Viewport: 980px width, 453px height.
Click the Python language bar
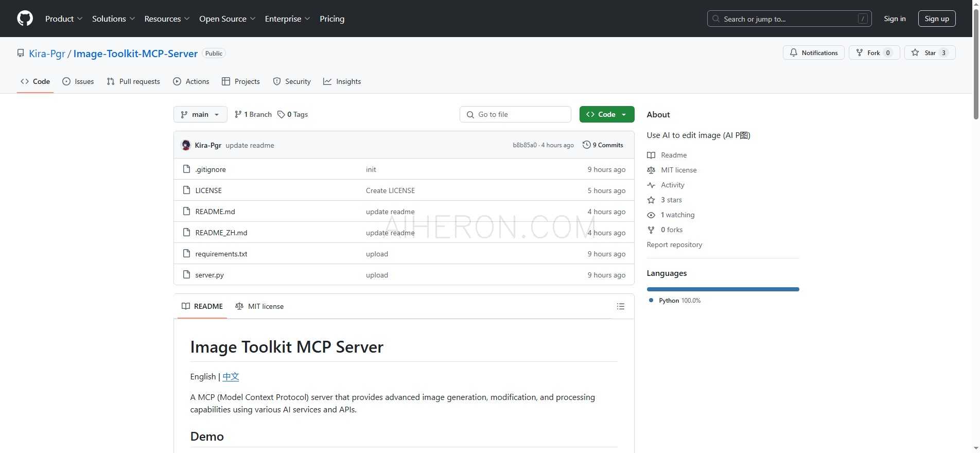(723, 289)
